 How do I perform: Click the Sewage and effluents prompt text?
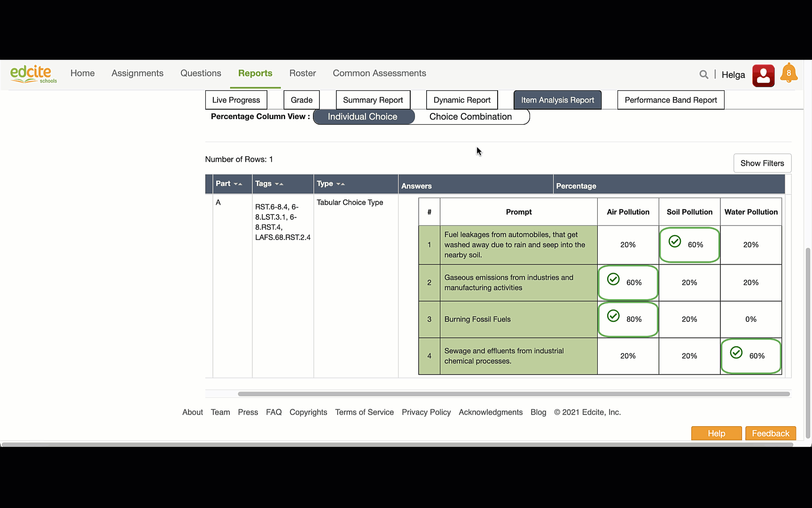[x=504, y=356]
